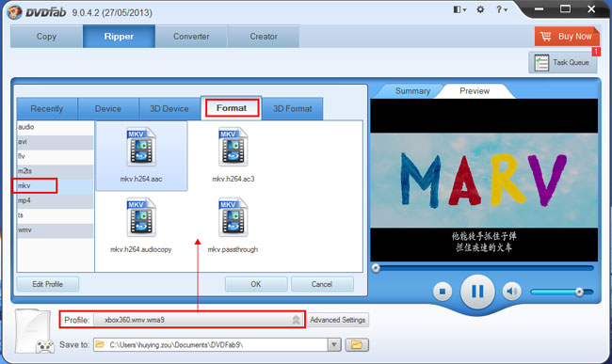Click the DVDFab logo icon
The image size is (612, 364).
tap(14, 12)
